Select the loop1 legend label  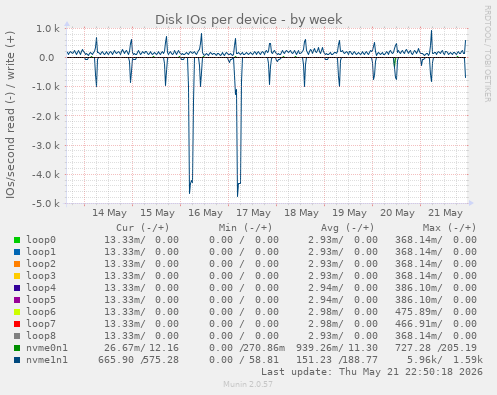[41, 252]
